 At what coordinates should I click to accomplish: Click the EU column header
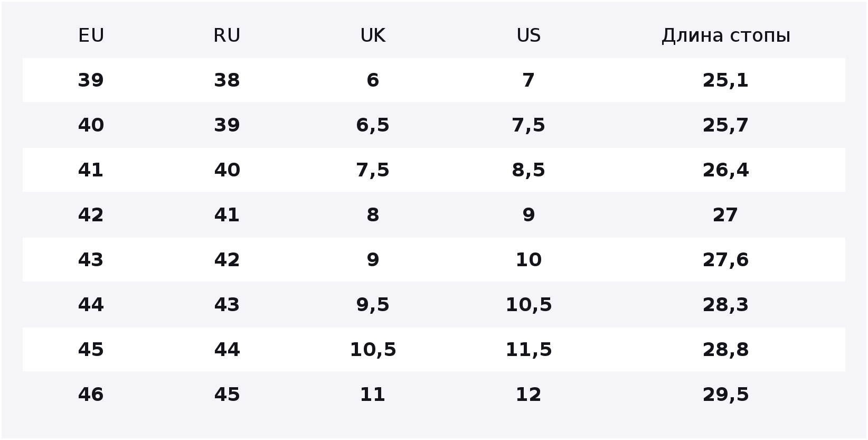pyautogui.click(x=91, y=35)
